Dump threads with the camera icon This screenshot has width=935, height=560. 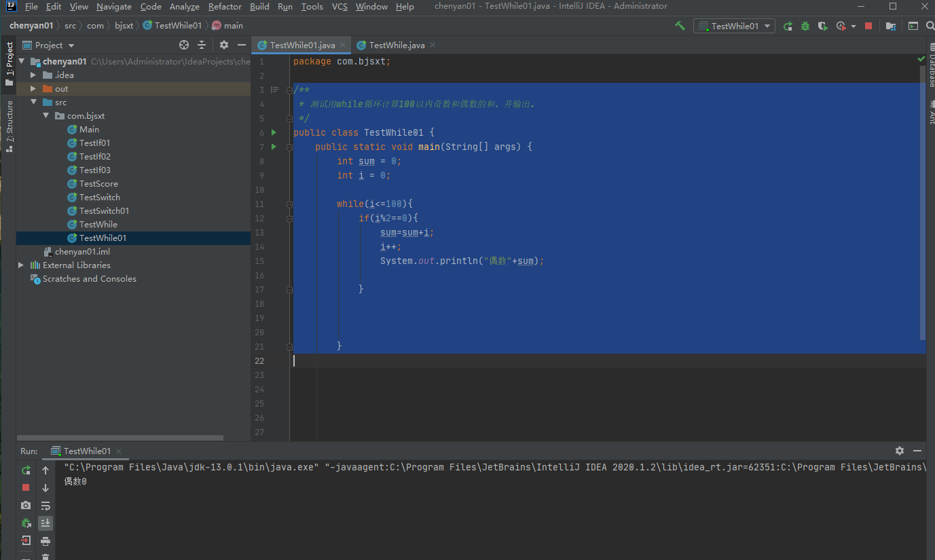26,505
